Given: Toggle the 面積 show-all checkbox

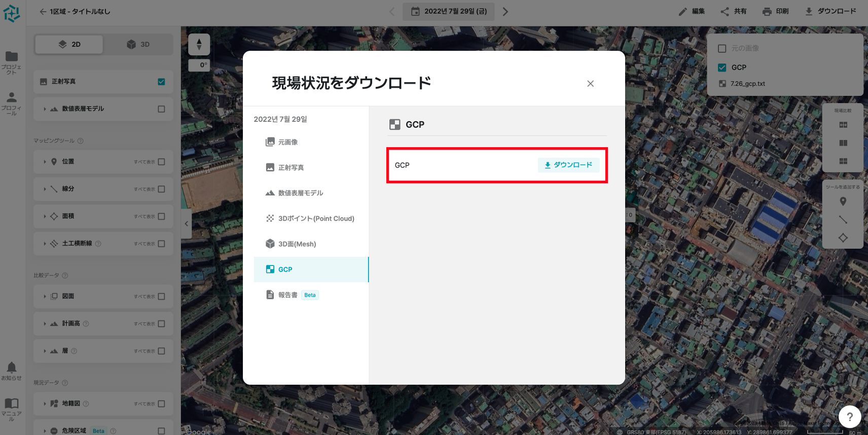Looking at the screenshot, I should click(x=161, y=217).
